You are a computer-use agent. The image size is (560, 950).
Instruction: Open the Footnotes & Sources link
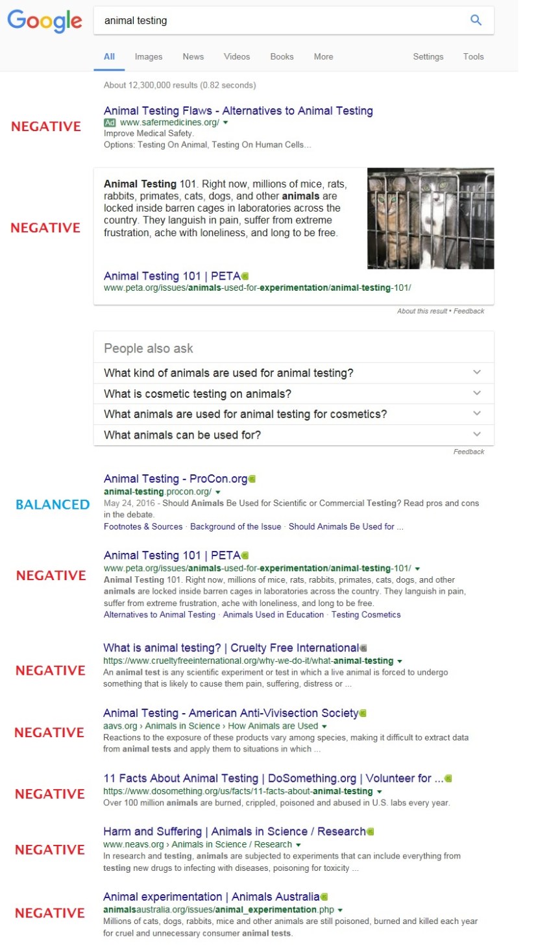[x=143, y=526]
